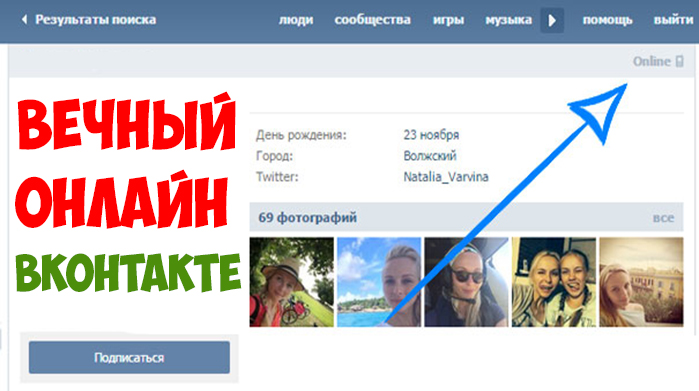Open the 69 фотографий album header

307,218
